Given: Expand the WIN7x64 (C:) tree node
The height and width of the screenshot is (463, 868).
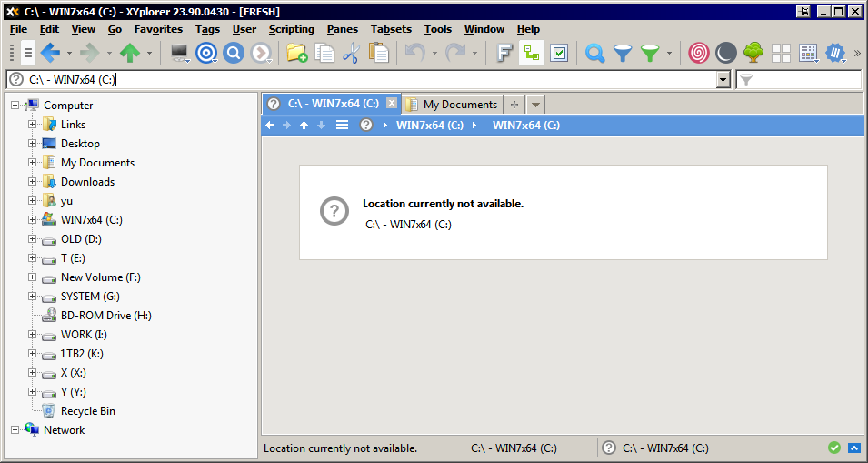Looking at the screenshot, I should tap(32, 220).
